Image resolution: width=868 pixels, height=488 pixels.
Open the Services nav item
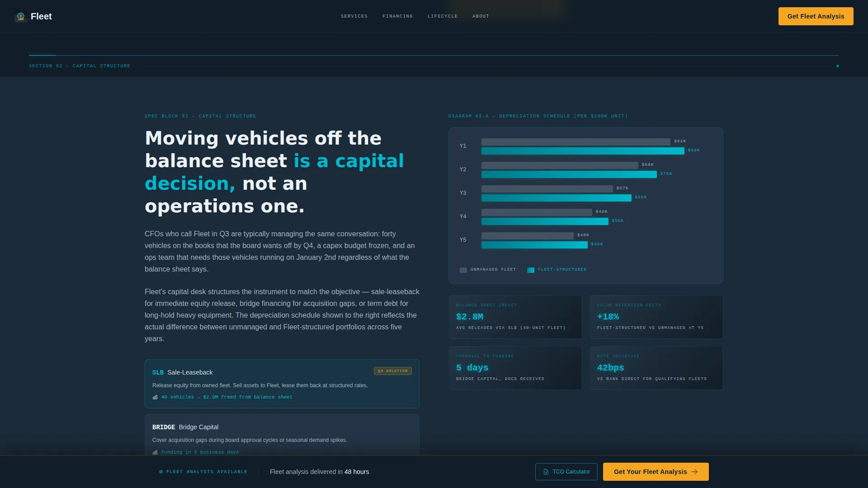[x=354, y=16]
